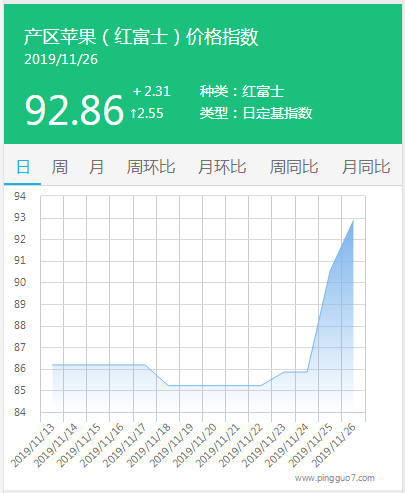405x493 pixels.
Task: Click the y-axis label 85
Action: (20, 390)
